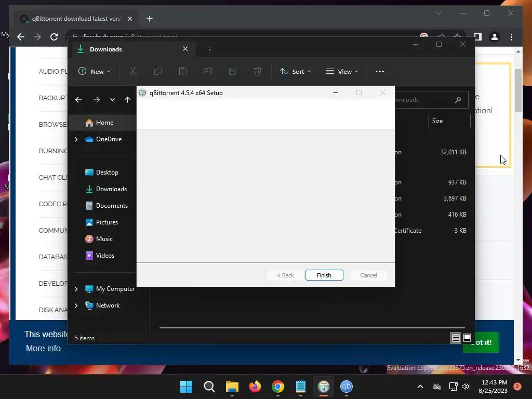The width and height of the screenshot is (532, 399).
Task: Select the Downloads tab in File Explorer
Action: 132,49
